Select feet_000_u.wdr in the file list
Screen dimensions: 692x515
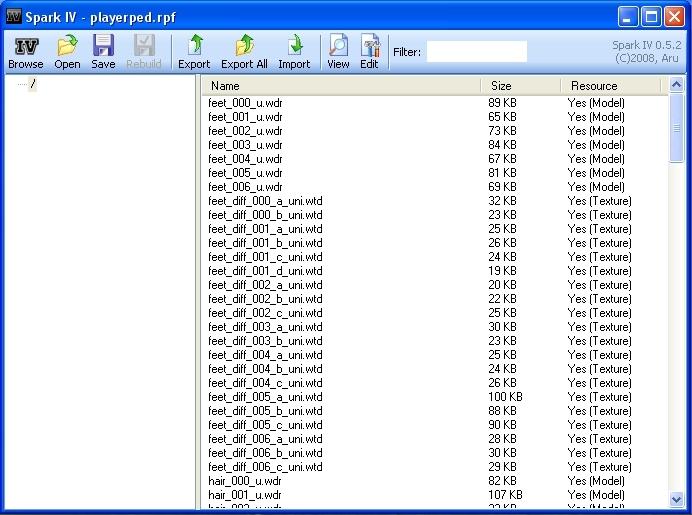[x=245, y=103]
